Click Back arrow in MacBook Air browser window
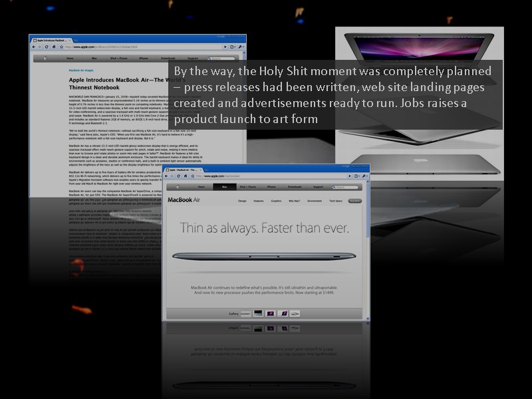Screen dimensions: 532x399 [x=166, y=176]
